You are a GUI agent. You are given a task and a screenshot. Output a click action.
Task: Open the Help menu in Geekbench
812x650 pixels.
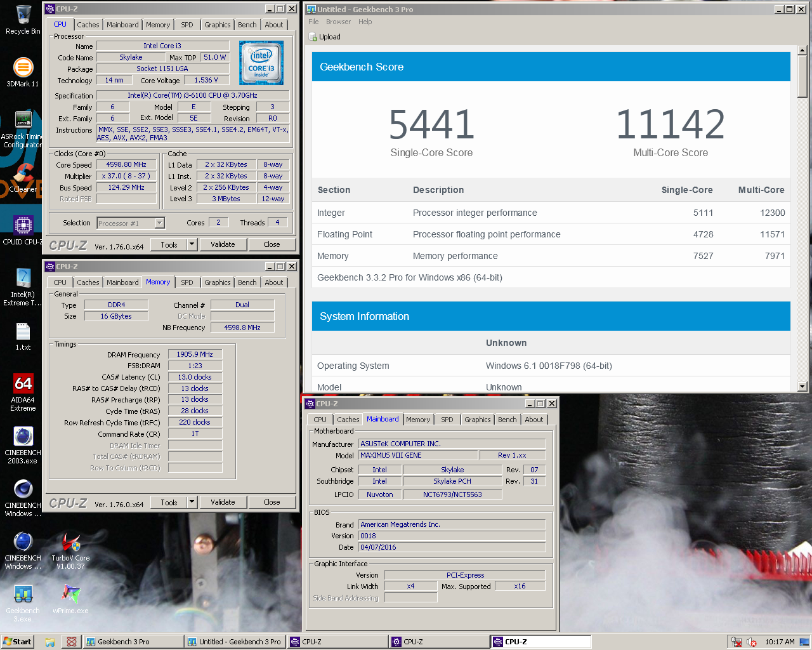[365, 22]
